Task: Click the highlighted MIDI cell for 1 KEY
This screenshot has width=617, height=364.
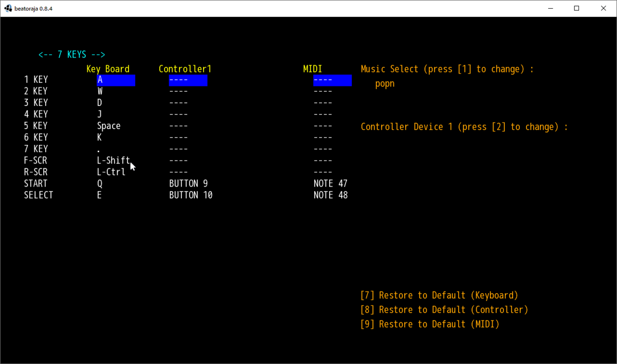Action: 333,80
